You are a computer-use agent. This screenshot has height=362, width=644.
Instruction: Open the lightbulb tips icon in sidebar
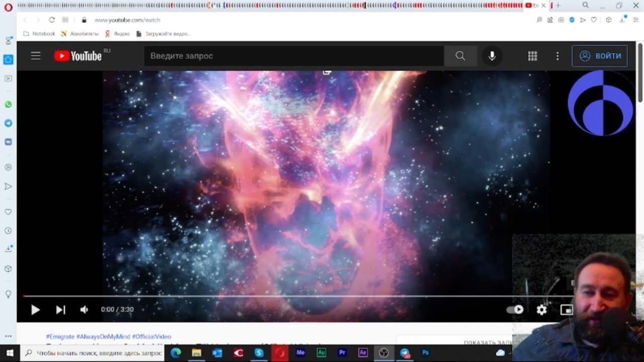click(8, 294)
